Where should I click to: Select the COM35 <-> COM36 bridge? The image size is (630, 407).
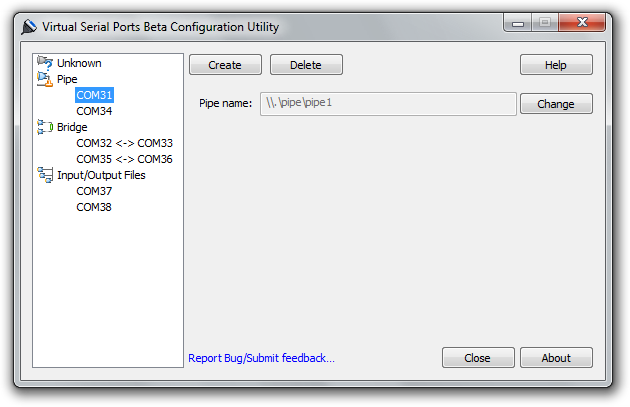[124, 159]
